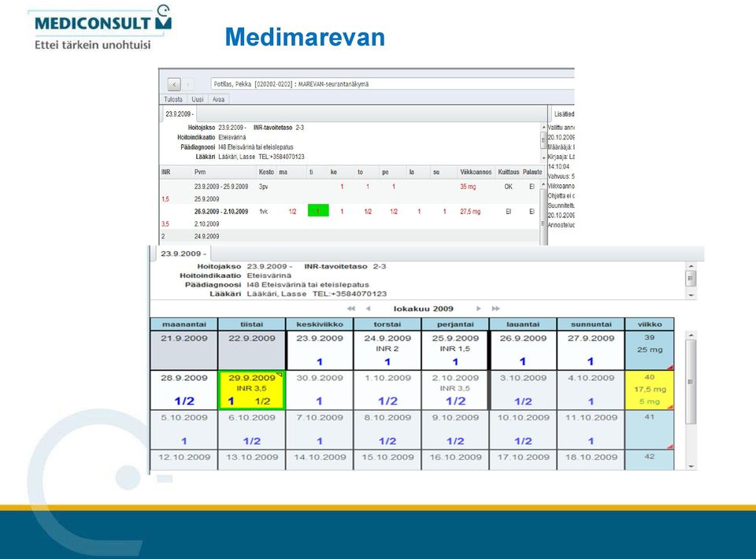Open the Avaa menu
Screen dimensions: 756x559
pos(218,99)
